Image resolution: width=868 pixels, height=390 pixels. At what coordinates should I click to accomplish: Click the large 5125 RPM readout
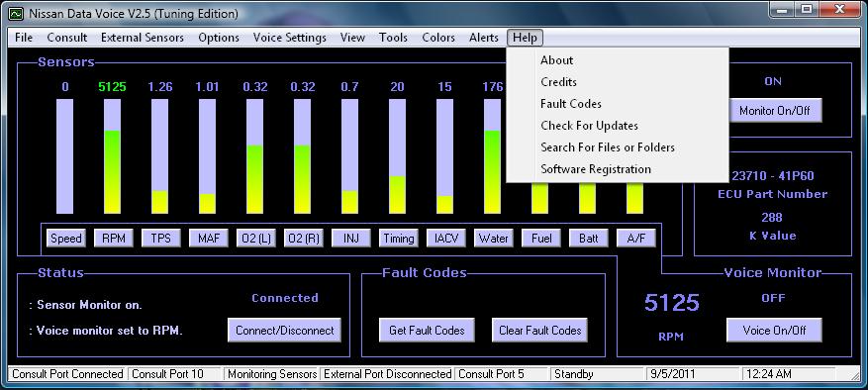tap(671, 303)
